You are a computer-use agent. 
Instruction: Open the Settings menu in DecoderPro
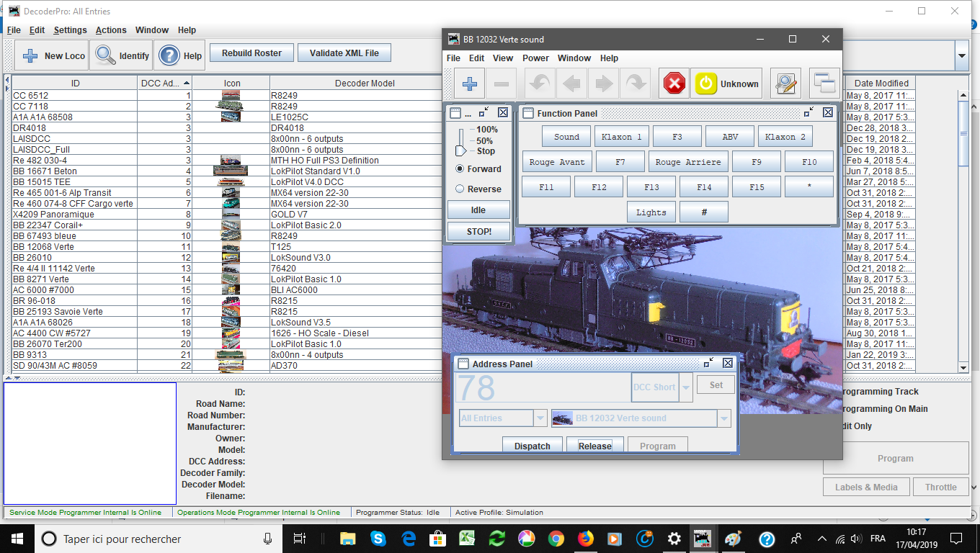click(x=70, y=30)
